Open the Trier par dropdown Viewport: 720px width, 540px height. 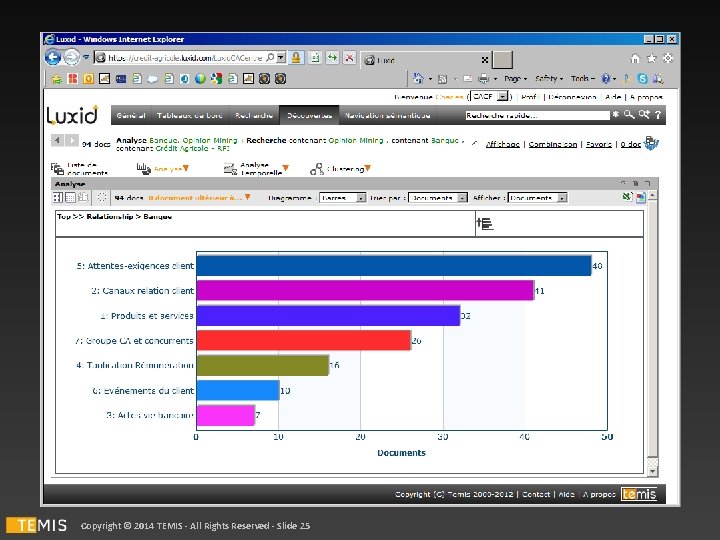point(438,198)
